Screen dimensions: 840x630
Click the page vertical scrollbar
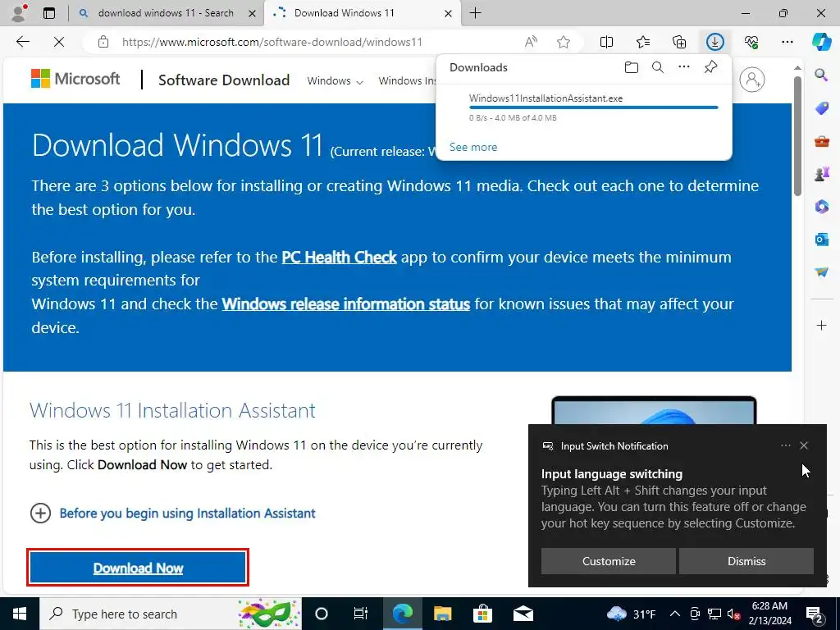797,135
